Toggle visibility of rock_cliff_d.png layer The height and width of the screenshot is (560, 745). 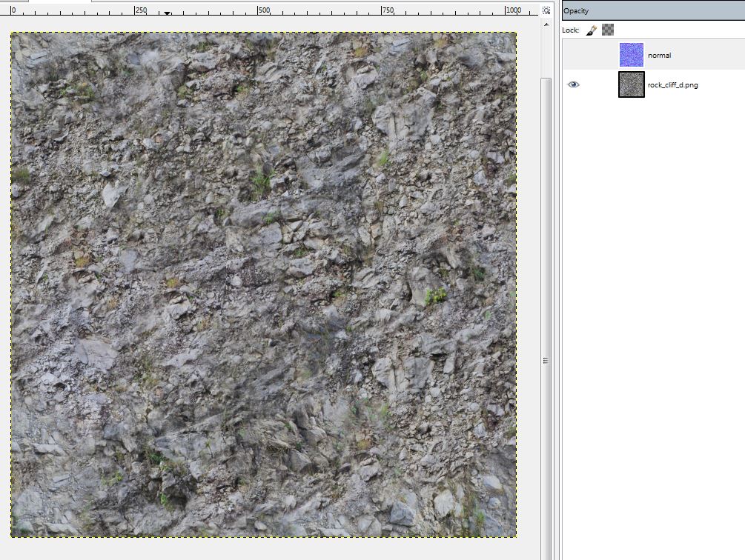tap(574, 84)
